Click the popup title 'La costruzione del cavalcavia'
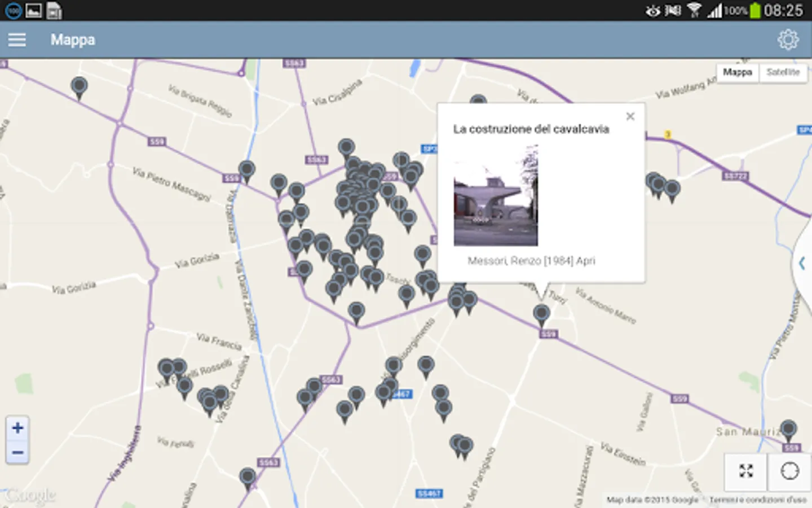 (x=531, y=129)
